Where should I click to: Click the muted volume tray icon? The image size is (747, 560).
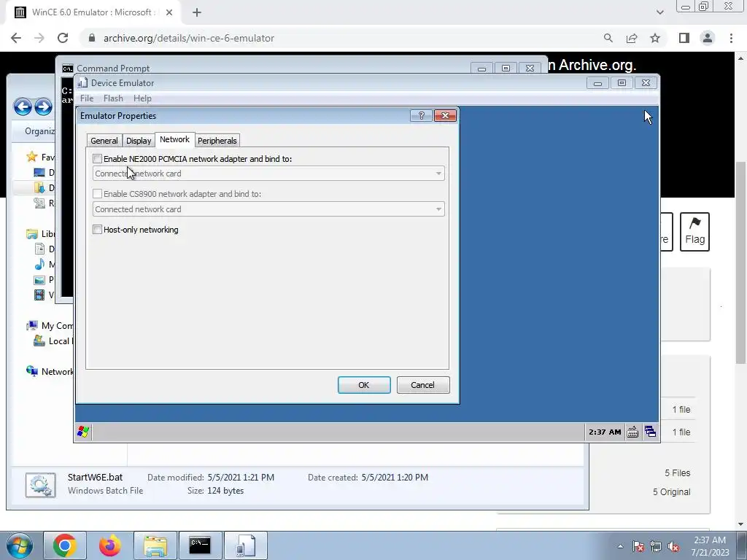tap(673, 546)
